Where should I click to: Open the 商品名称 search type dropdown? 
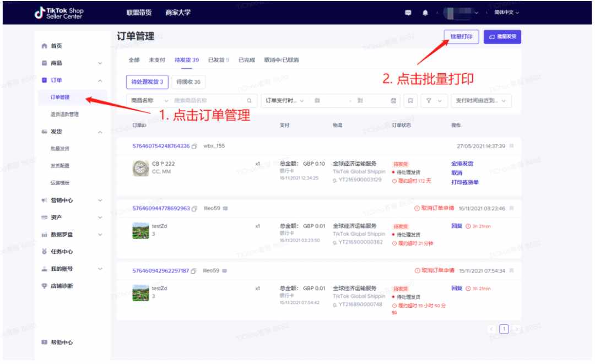click(x=149, y=100)
